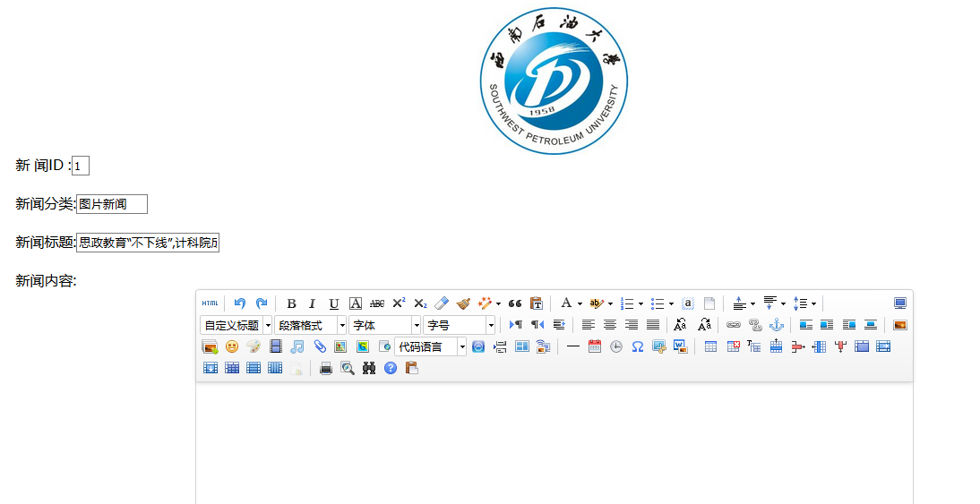Viewport: 980px width, 504px height.
Task: Open the 段落格式 dropdown
Action: 310,325
